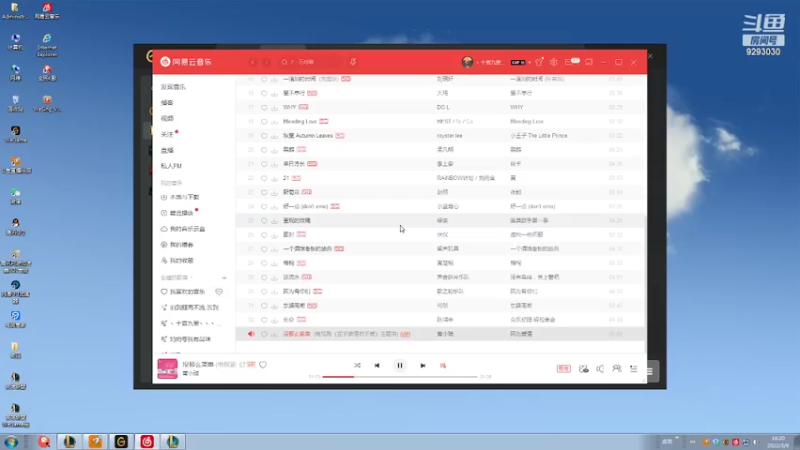Open the Live sidebar entry
Screen dimensions: 800x450
(167, 150)
